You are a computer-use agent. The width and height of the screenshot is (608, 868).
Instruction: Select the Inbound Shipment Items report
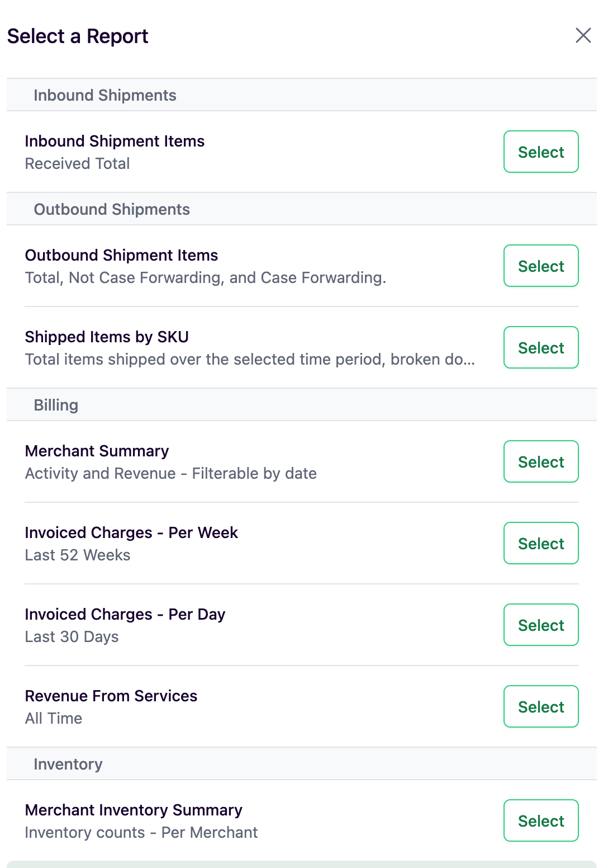pyautogui.click(x=540, y=152)
